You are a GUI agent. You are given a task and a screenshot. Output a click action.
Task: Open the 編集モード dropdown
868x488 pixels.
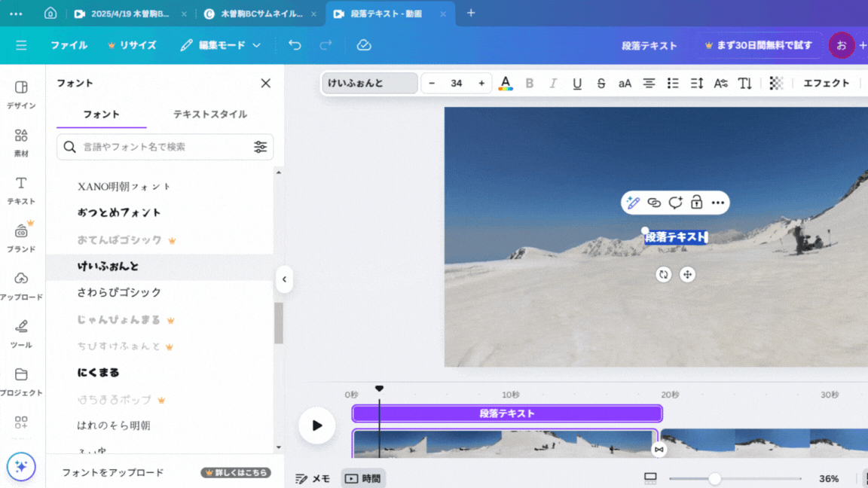220,45
